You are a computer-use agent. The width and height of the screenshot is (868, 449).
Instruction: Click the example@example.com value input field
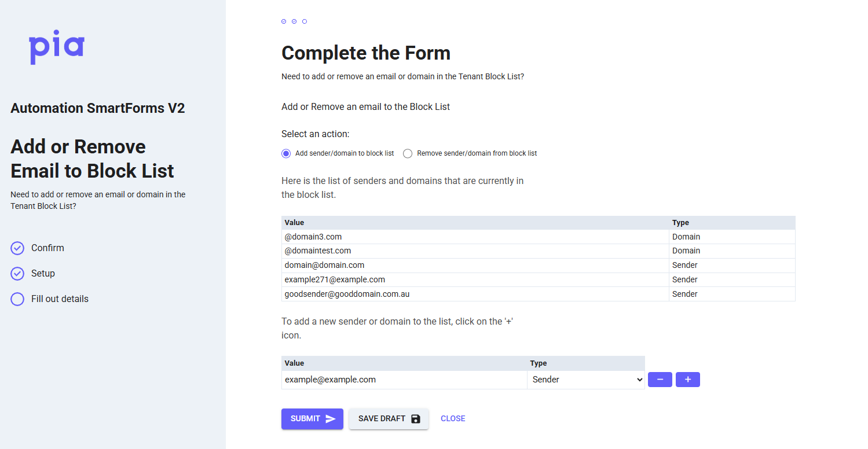404,380
